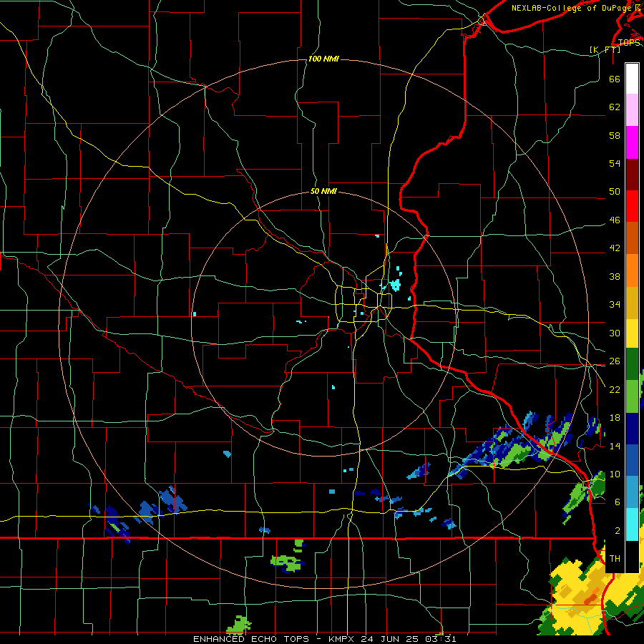
Task: Click the legend value "46"
Action: (x=615, y=220)
